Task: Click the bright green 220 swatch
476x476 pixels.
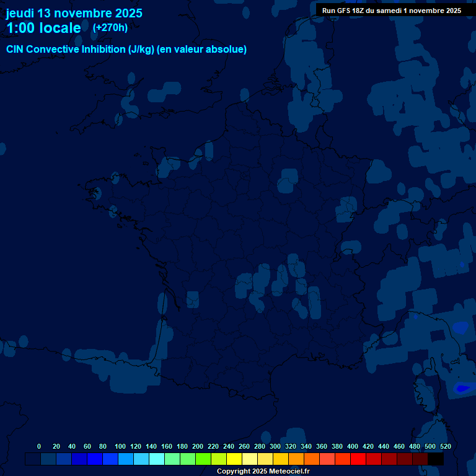Action: 203,459
